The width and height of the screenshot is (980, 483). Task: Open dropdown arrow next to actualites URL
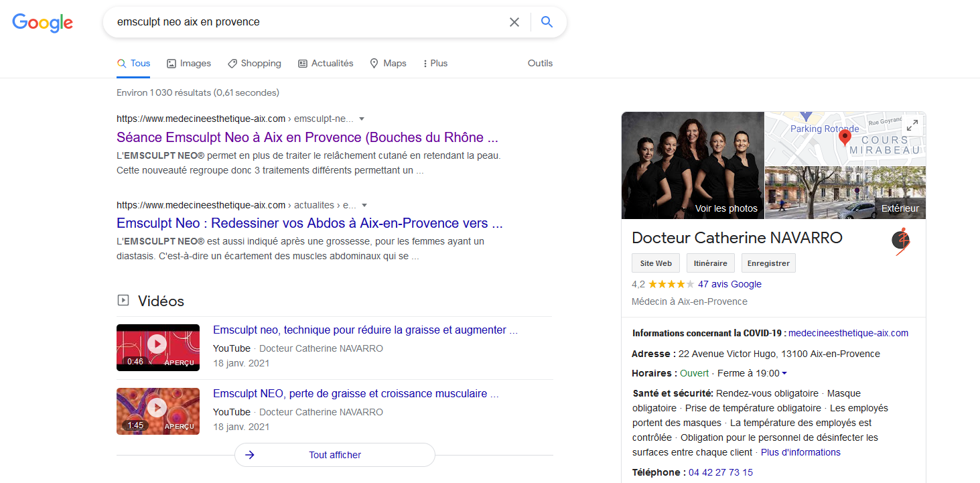(x=364, y=205)
